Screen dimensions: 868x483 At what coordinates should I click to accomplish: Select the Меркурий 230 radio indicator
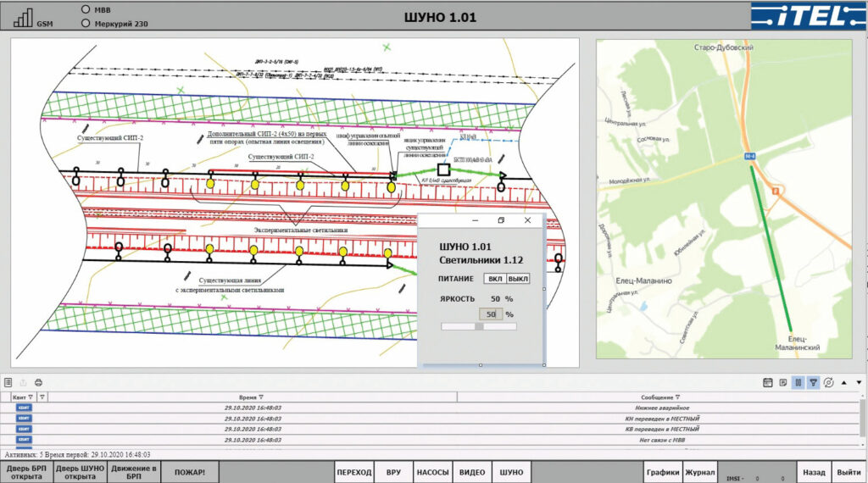[85, 23]
